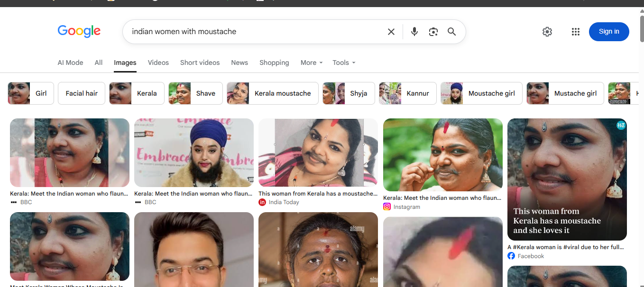Open Short videos tab

point(200,63)
